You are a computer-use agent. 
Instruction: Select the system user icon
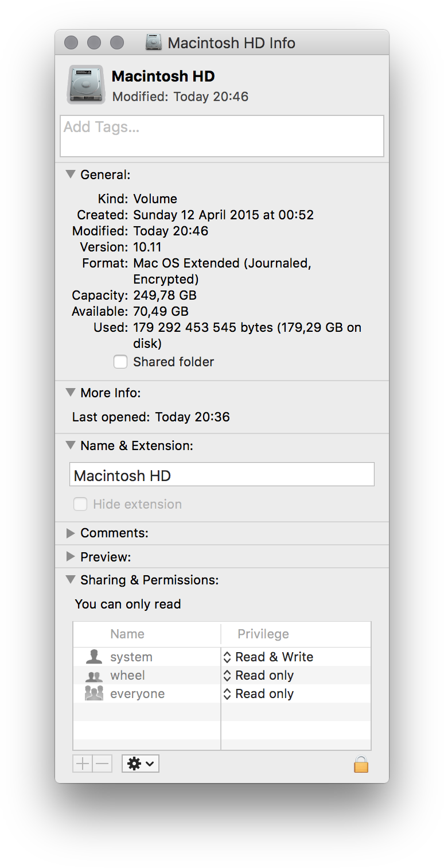click(94, 657)
